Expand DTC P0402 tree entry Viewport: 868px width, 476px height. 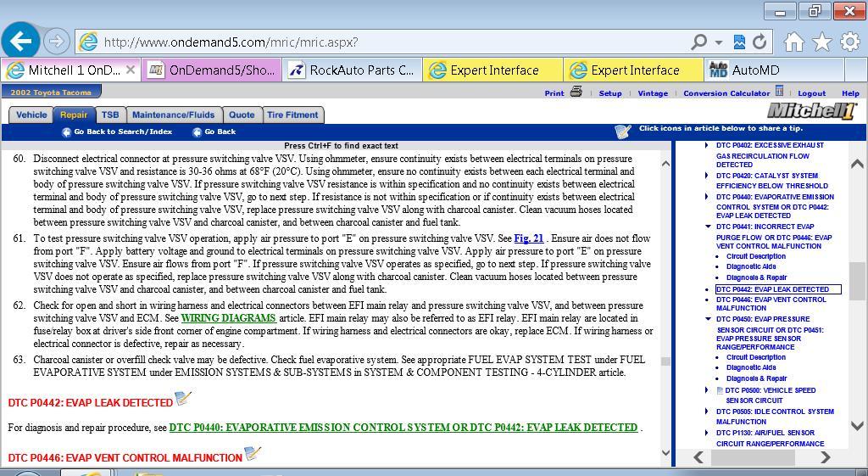[707, 145]
